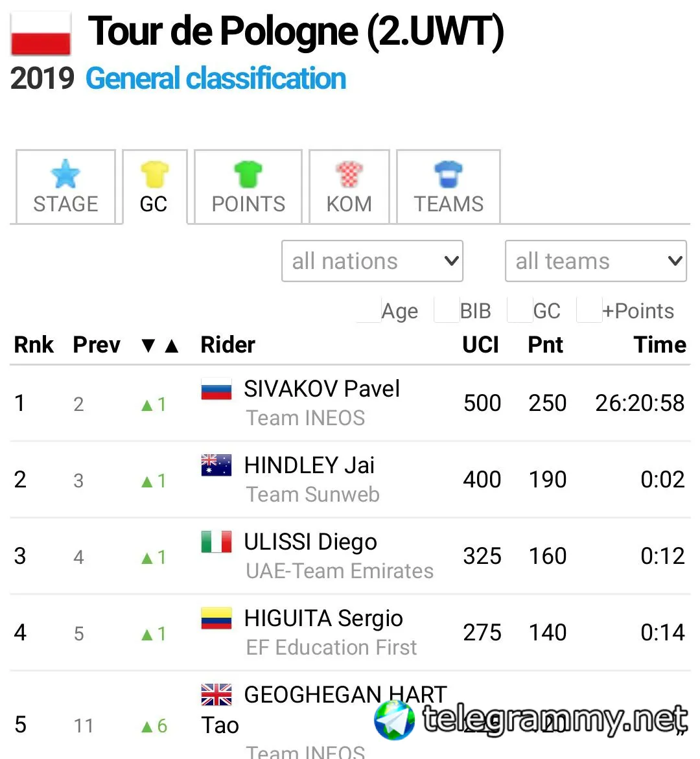Open the Team Sunweb link
Image resolution: width=700 pixels, height=759 pixels.
[312, 495]
